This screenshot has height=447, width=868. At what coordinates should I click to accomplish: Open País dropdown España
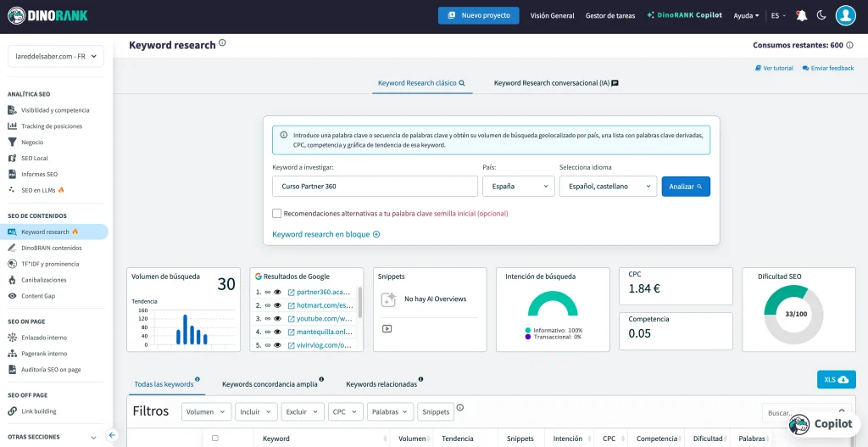(519, 186)
